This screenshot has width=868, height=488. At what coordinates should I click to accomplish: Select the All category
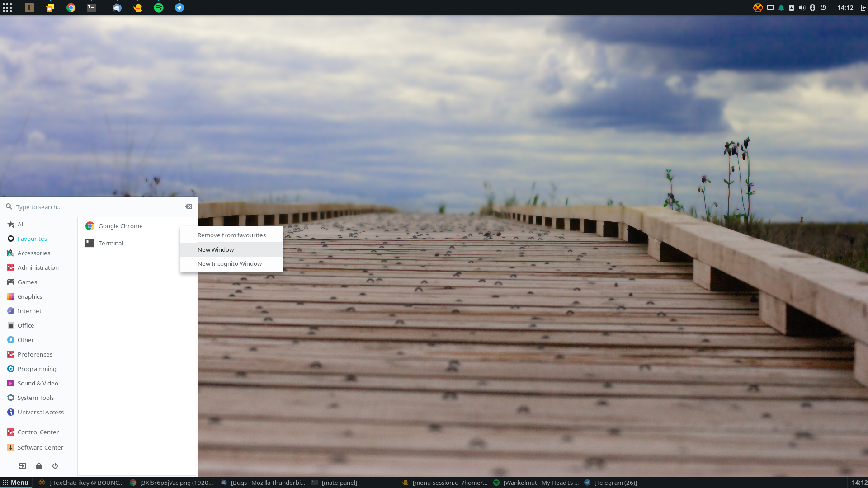coord(39,224)
